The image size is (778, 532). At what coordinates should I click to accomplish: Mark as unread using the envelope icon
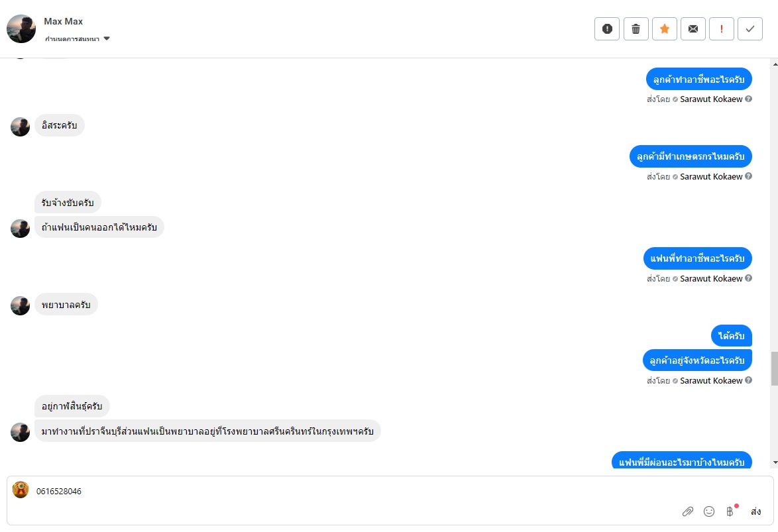pyautogui.click(x=693, y=28)
